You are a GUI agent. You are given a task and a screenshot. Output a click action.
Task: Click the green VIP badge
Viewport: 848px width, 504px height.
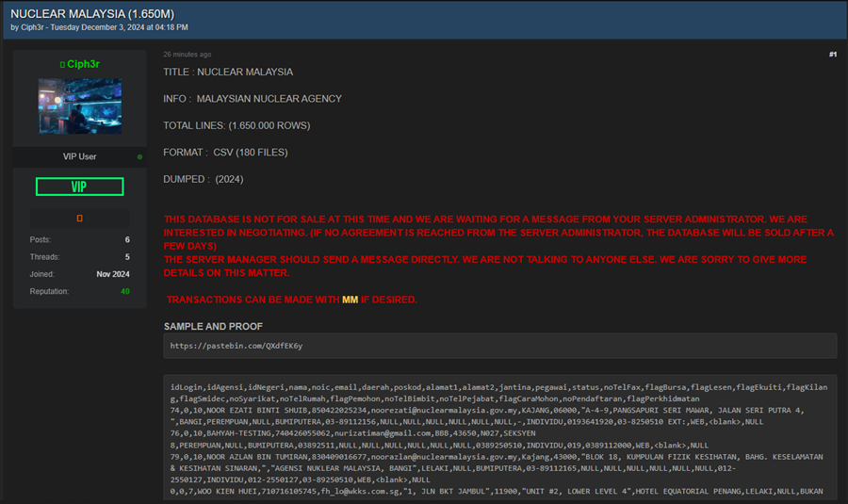tap(79, 187)
